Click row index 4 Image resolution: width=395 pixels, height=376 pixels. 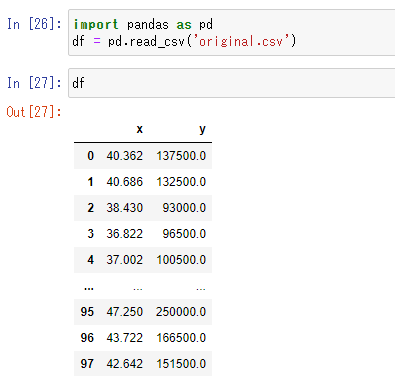click(91, 260)
